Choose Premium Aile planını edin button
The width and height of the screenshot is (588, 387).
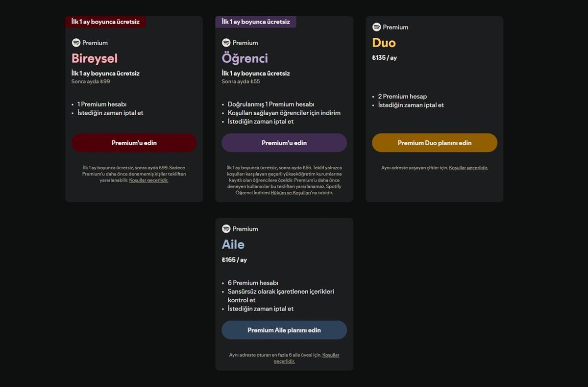click(284, 330)
